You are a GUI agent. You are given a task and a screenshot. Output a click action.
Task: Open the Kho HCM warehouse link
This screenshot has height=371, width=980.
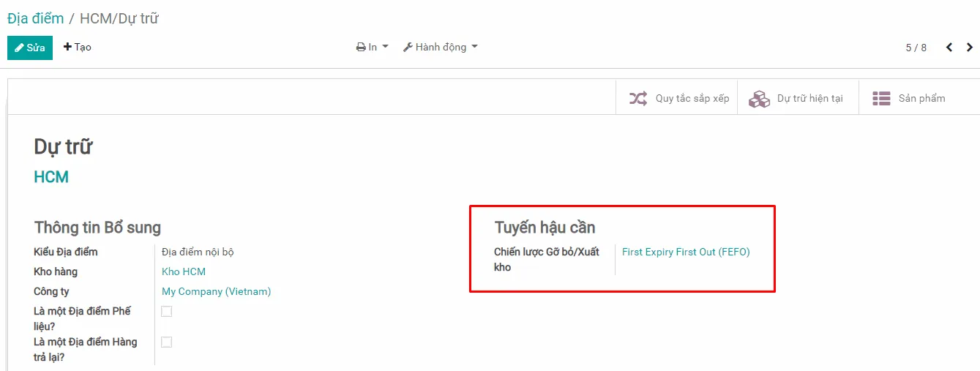[x=184, y=271]
